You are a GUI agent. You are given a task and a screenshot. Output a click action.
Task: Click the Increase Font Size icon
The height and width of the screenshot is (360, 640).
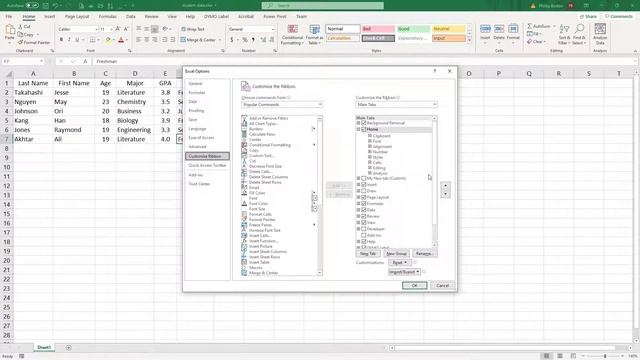click(x=118, y=29)
